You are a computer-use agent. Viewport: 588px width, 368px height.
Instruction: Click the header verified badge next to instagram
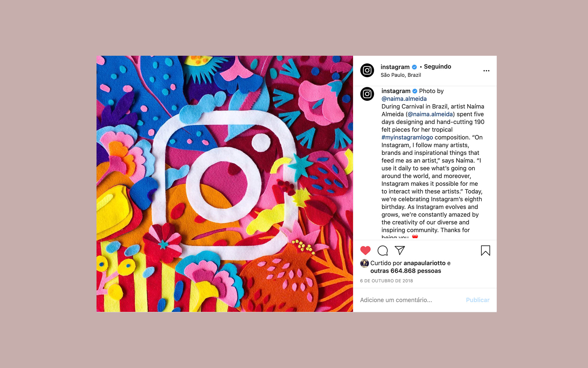tap(414, 67)
